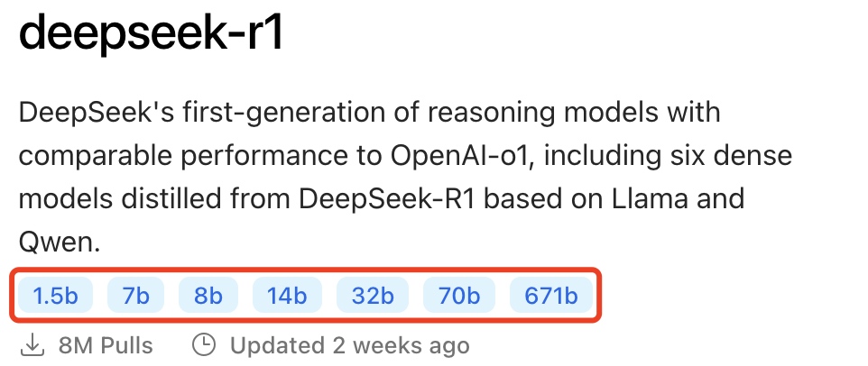Choose the 70b parameter tag

(459, 295)
